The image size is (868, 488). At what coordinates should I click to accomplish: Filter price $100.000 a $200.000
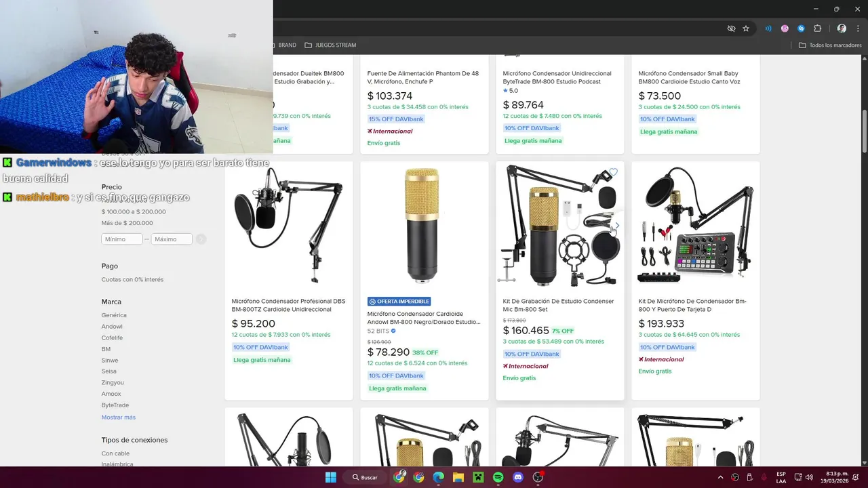click(134, 211)
